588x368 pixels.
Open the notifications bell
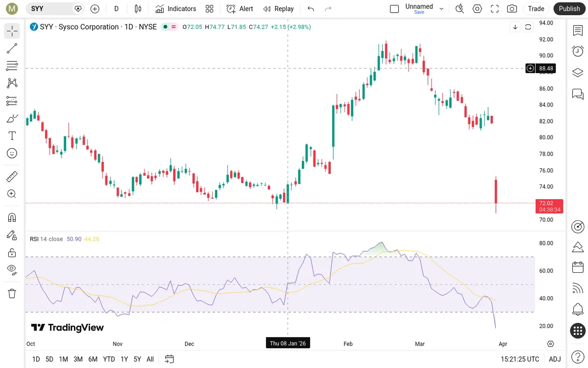578,310
